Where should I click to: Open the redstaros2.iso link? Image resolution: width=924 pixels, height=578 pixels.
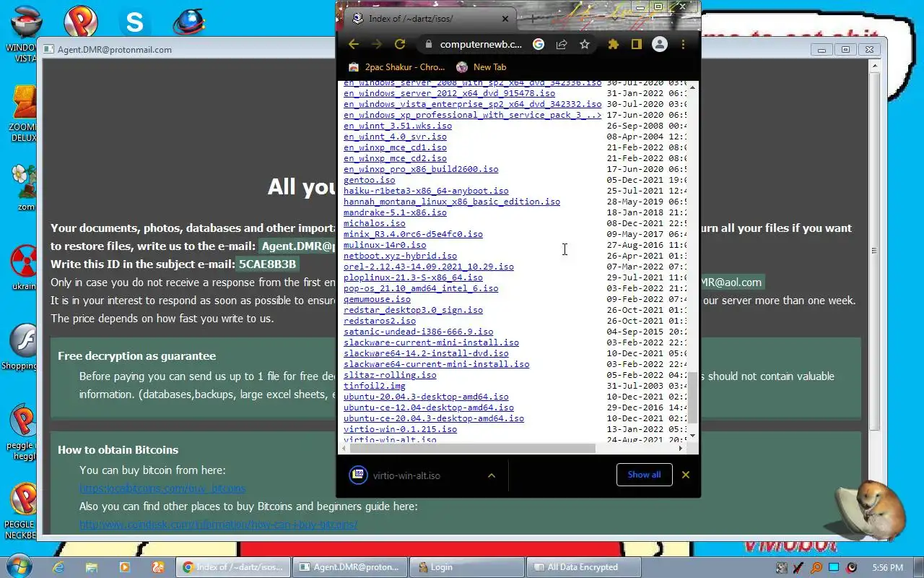[380, 321]
